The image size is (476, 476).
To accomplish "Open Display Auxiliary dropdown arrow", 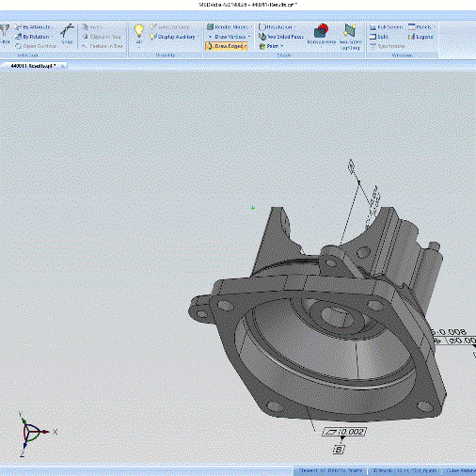I will [198, 37].
